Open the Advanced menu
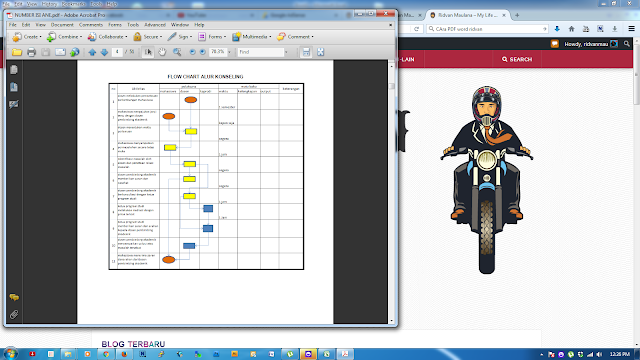This screenshot has height=360, width=640. (x=155, y=25)
